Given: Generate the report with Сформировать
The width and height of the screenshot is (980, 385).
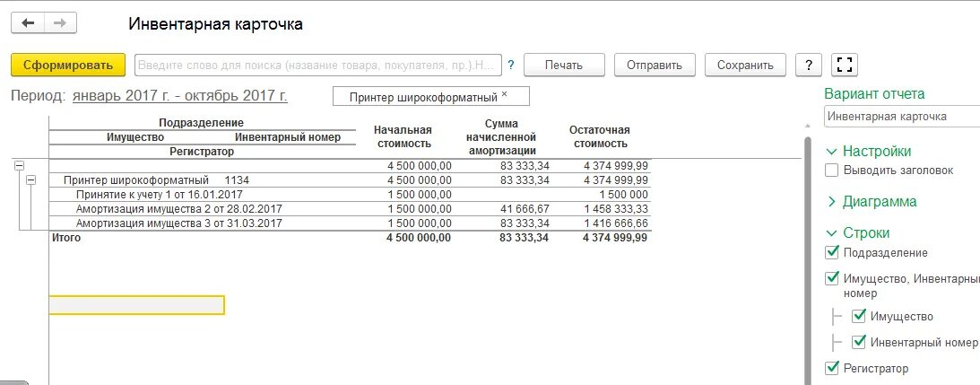Looking at the screenshot, I should [68, 65].
